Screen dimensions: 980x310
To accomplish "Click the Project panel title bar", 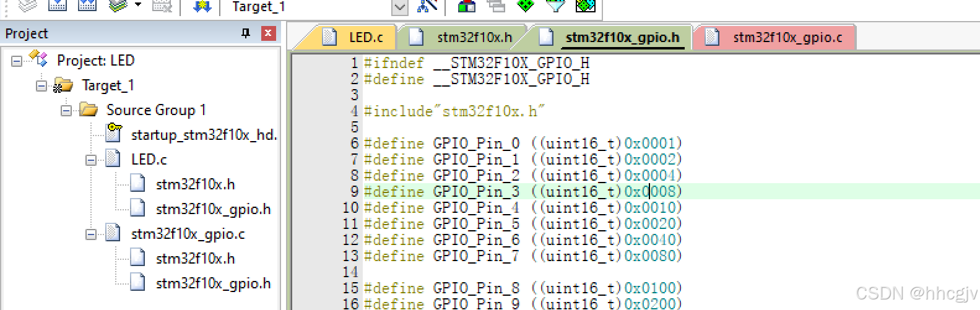I will coord(140,33).
